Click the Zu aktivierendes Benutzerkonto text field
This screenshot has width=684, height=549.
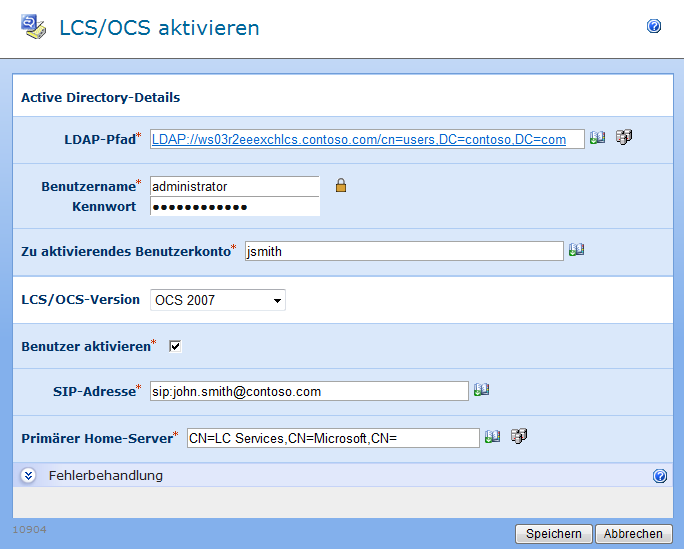[404, 251]
